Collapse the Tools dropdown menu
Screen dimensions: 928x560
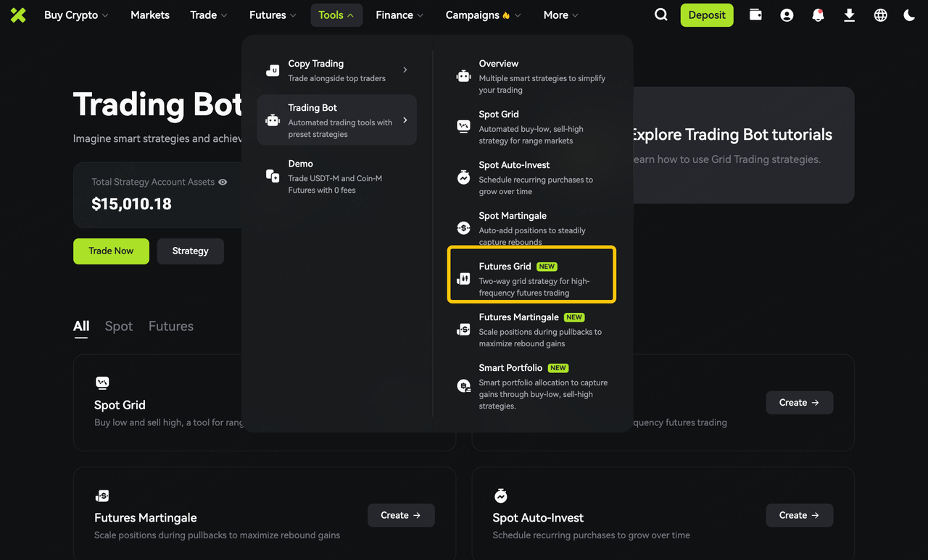tap(336, 14)
